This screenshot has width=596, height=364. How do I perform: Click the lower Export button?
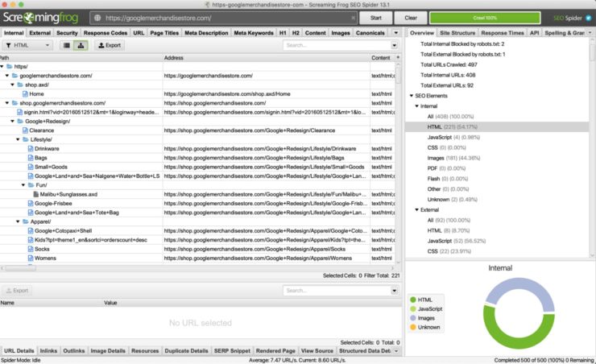17,291
